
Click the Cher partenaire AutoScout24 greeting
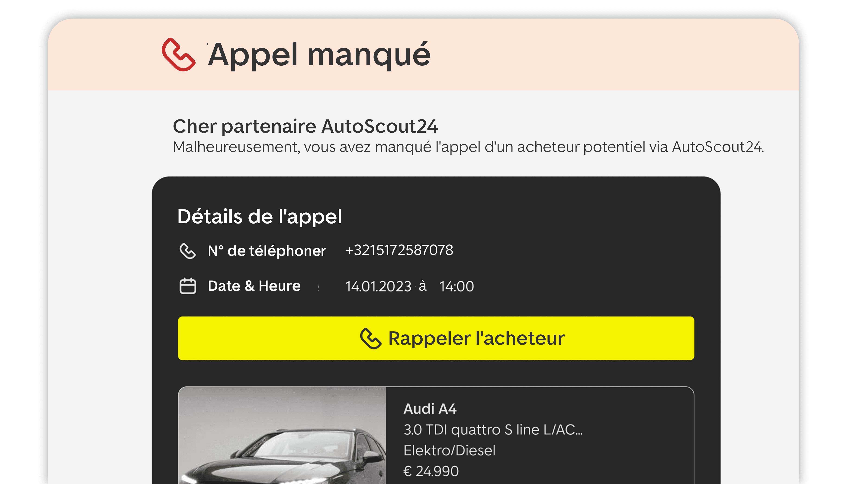(x=305, y=126)
